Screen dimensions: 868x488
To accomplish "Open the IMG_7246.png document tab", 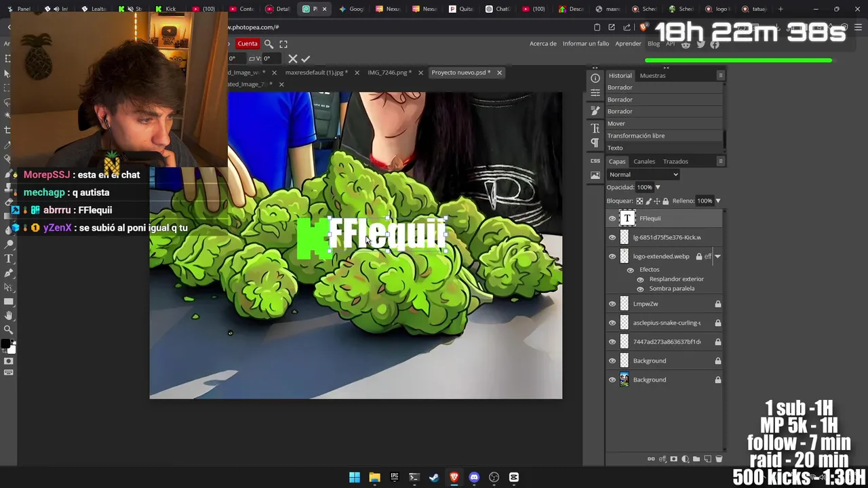I will [x=389, y=73].
